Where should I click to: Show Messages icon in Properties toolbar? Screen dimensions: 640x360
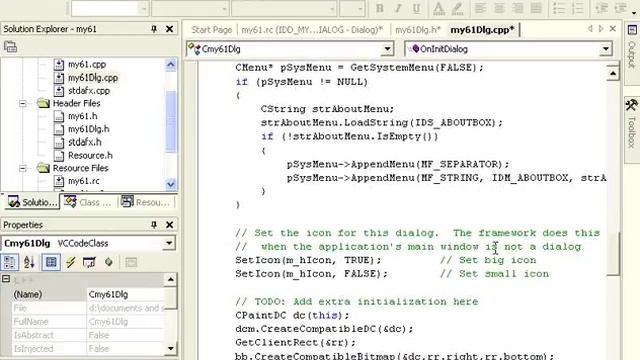(x=89, y=262)
